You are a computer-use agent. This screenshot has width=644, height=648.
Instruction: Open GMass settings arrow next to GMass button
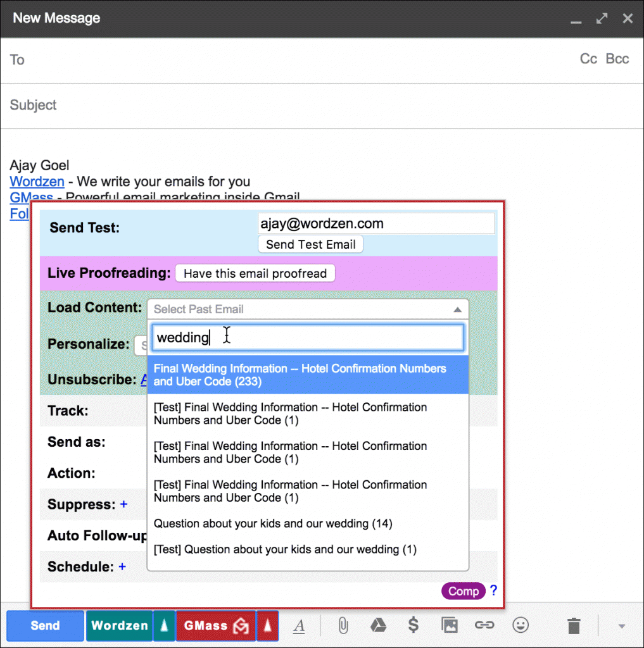tap(267, 626)
